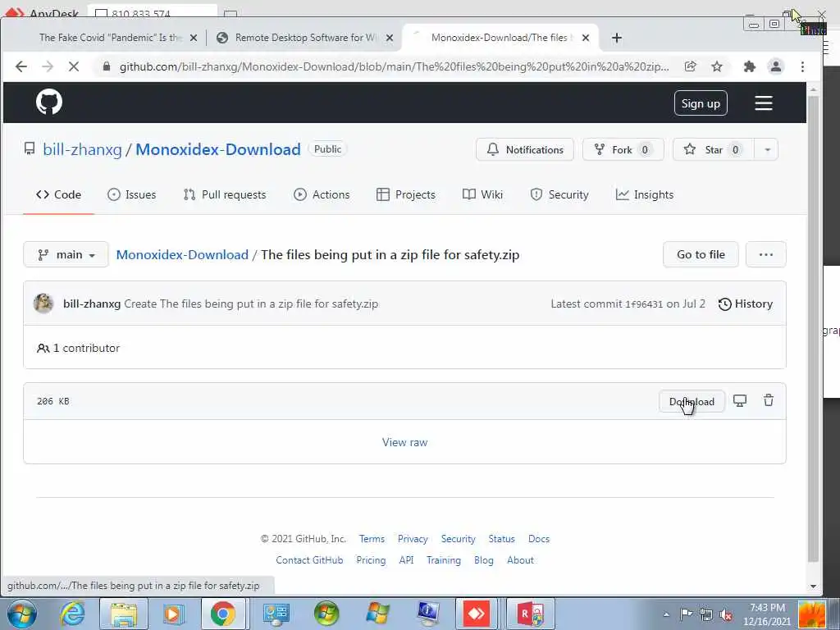840x630 pixels.
Task: Open a new browser tab
Action: point(617,38)
